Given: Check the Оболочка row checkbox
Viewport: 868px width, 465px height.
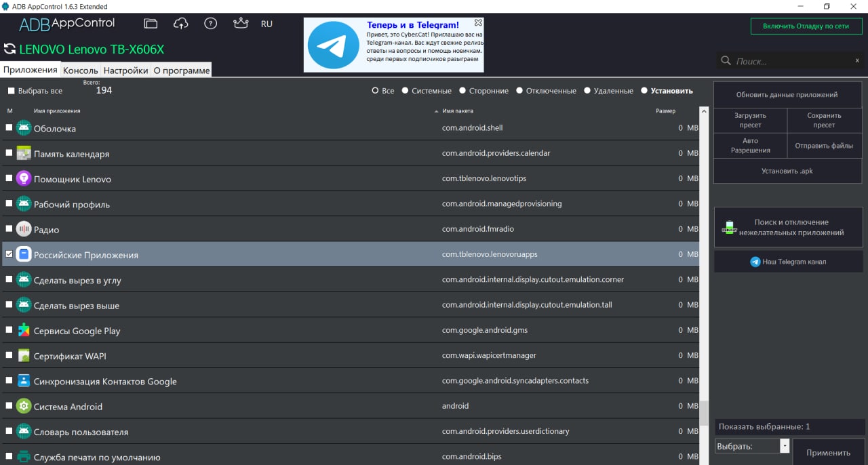Looking at the screenshot, I should click(x=9, y=127).
